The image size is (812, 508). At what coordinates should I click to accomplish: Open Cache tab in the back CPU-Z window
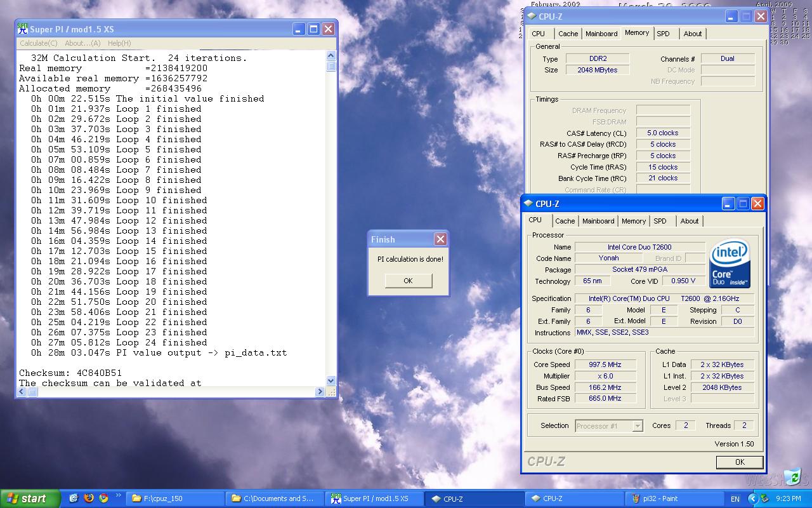pos(568,34)
